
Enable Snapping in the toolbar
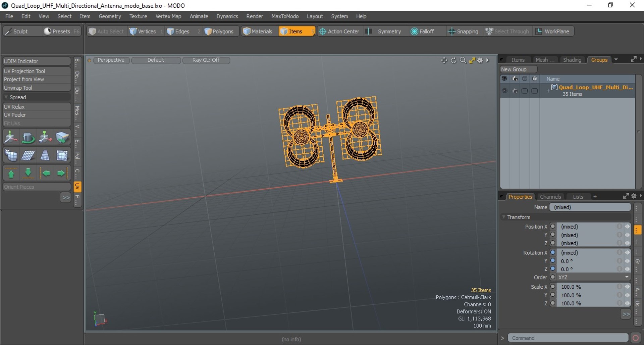pos(463,31)
